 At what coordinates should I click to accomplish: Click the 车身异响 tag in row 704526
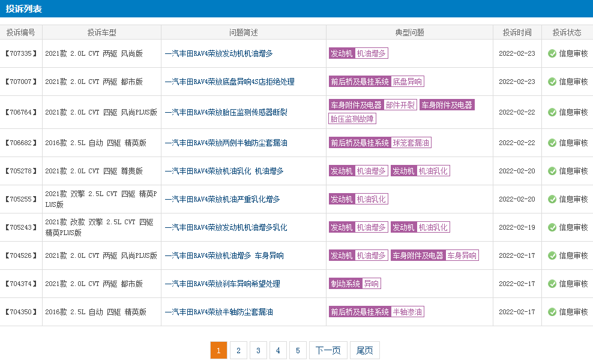(x=462, y=255)
